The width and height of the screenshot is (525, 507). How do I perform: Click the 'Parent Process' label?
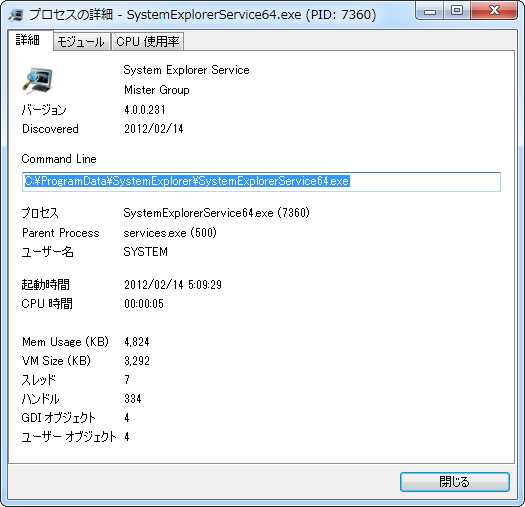[61, 232]
